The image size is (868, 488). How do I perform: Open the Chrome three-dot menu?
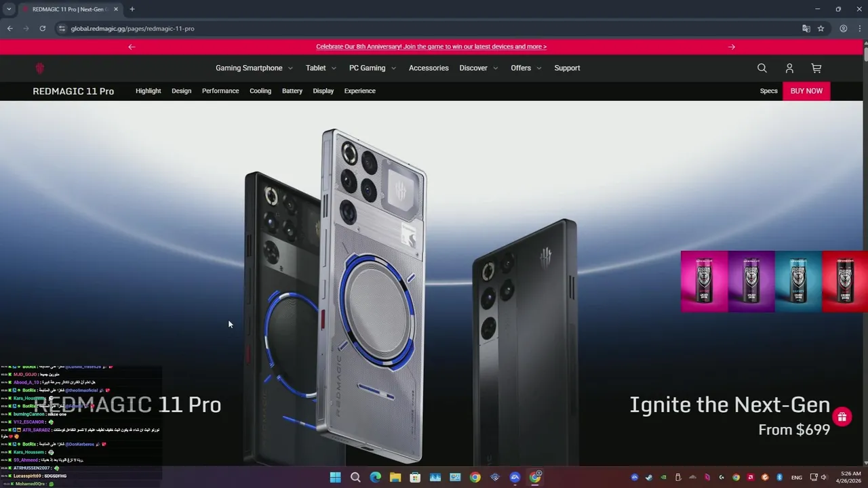[859, 28]
